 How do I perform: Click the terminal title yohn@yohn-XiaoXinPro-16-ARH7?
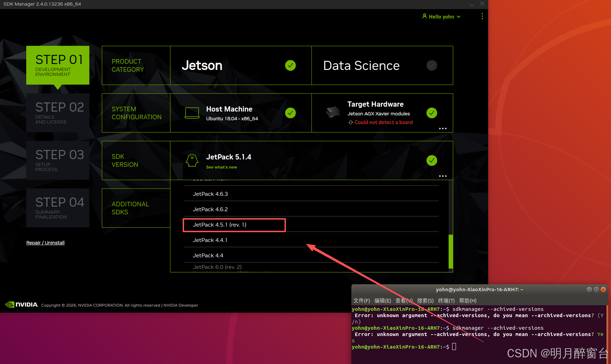479,290
